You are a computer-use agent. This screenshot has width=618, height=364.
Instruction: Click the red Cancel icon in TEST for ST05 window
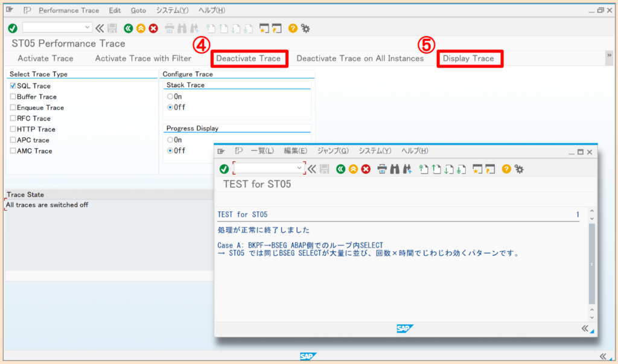[365, 170]
